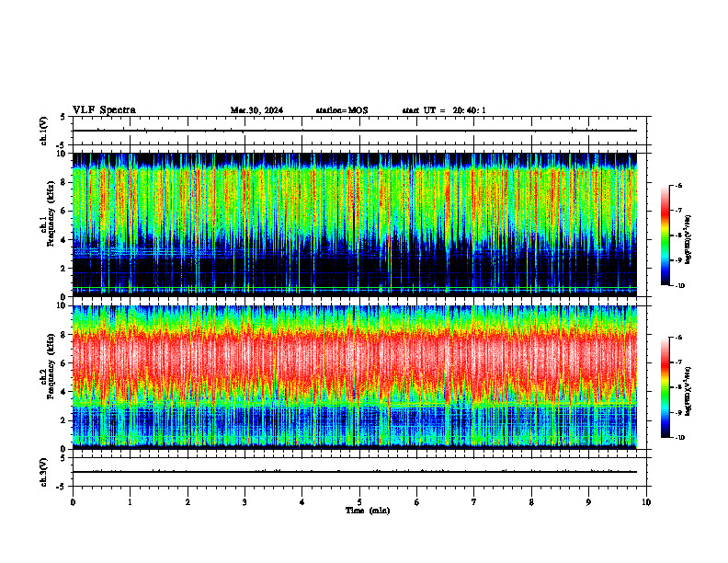
Task: Click the ch.2 spectrogram color bar
Action: (665, 387)
